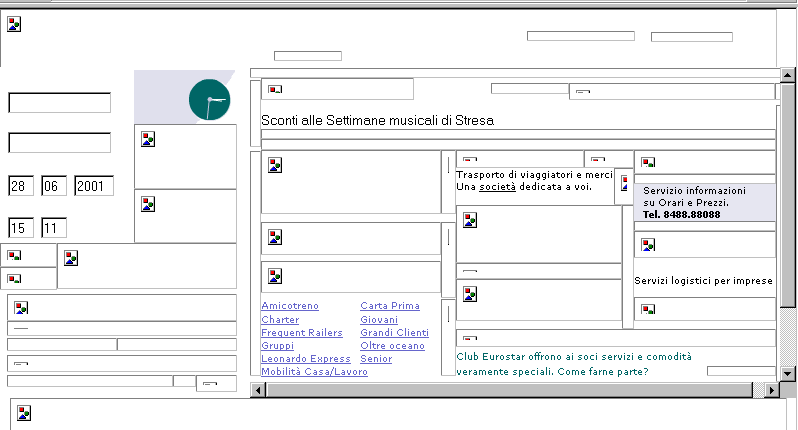Click the vertical scrollbar up arrow
The image size is (798, 430).
pyautogui.click(x=787, y=75)
